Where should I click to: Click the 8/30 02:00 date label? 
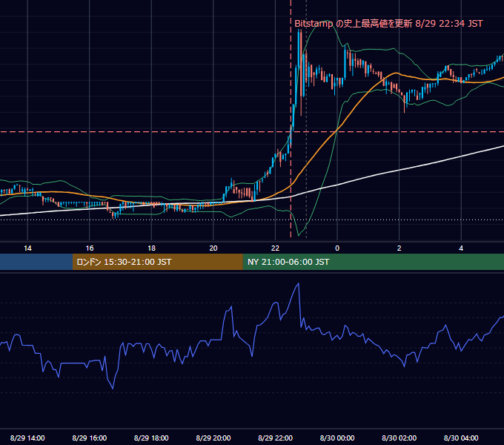click(x=399, y=438)
